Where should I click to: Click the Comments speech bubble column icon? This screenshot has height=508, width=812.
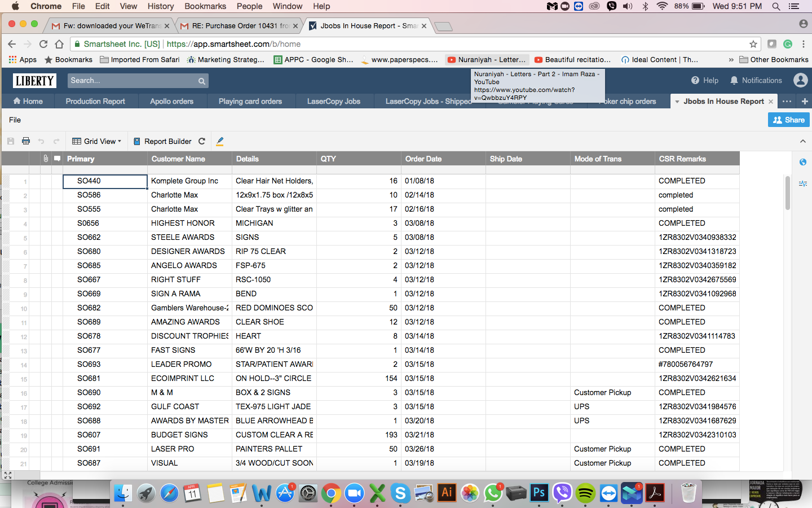[57, 159]
